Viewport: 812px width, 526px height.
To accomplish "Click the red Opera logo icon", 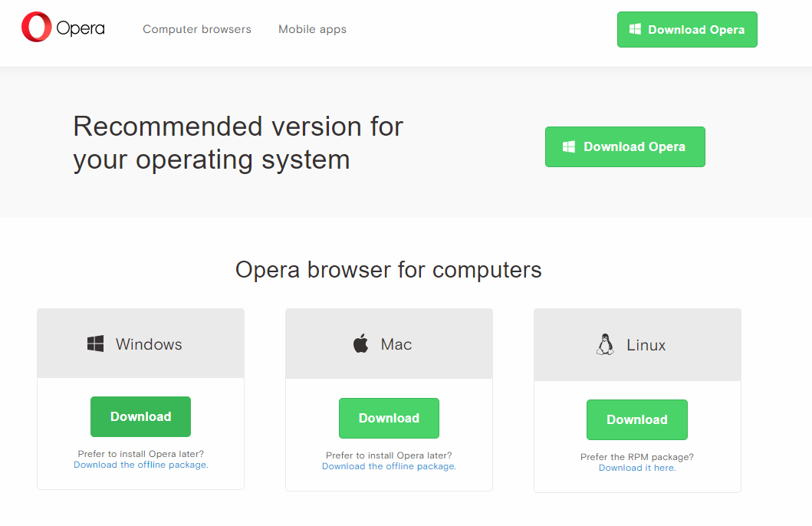I will pos(36,28).
